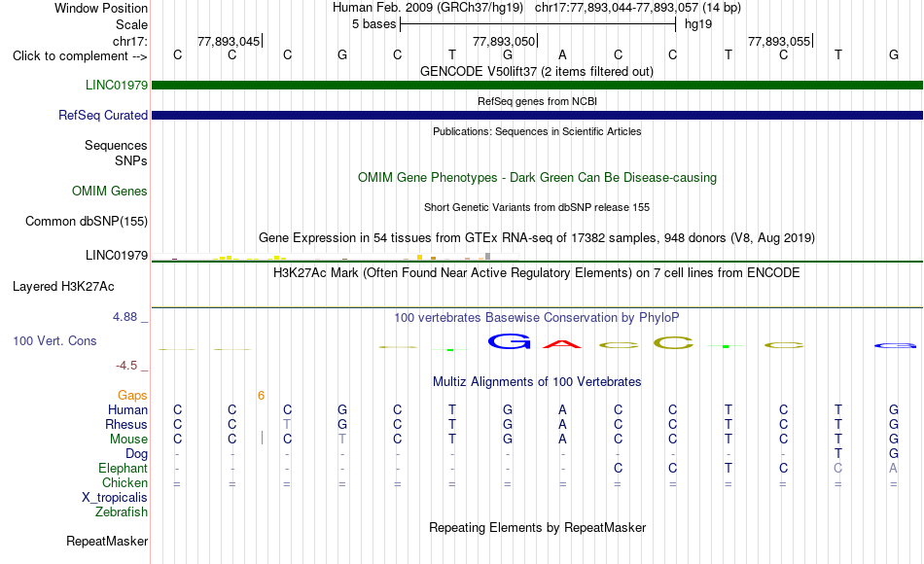
Task: Click the dark blue RefSeq Curated bar
Action: (537, 115)
